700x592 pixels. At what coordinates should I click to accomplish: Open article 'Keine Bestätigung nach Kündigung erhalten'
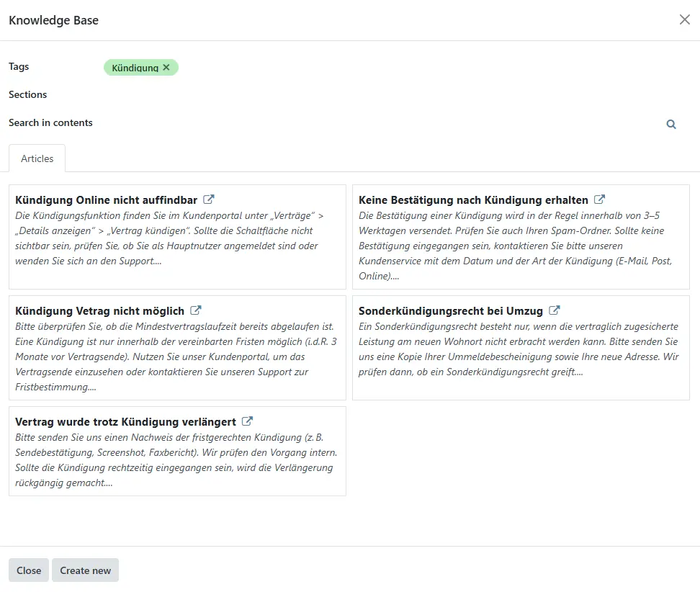click(473, 199)
